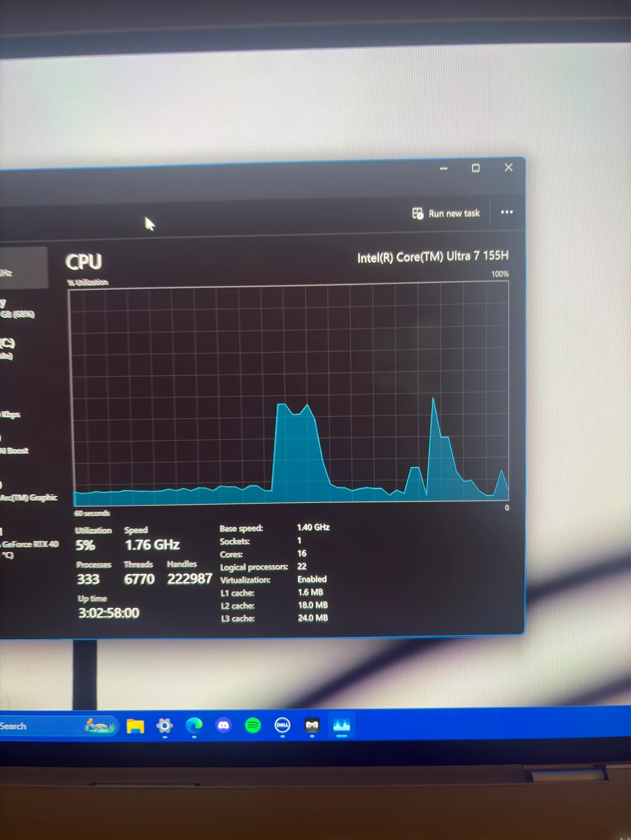Click the Logical processors value 22
The image size is (631, 840).
[x=302, y=566]
